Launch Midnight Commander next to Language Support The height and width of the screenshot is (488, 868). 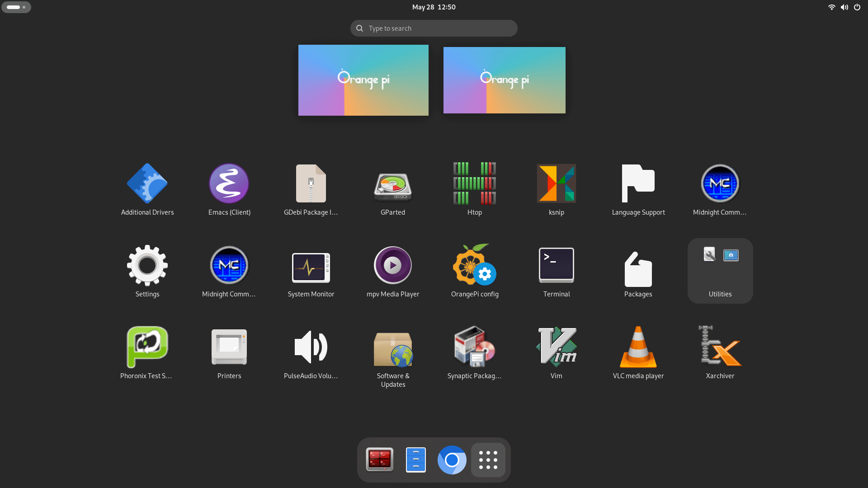coord(720,189)
